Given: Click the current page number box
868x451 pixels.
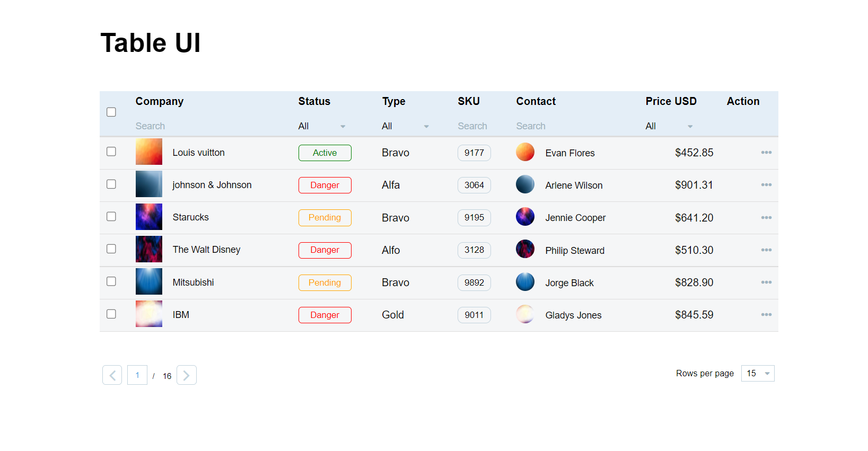Looking at the screenshot, I should [137, 375].
